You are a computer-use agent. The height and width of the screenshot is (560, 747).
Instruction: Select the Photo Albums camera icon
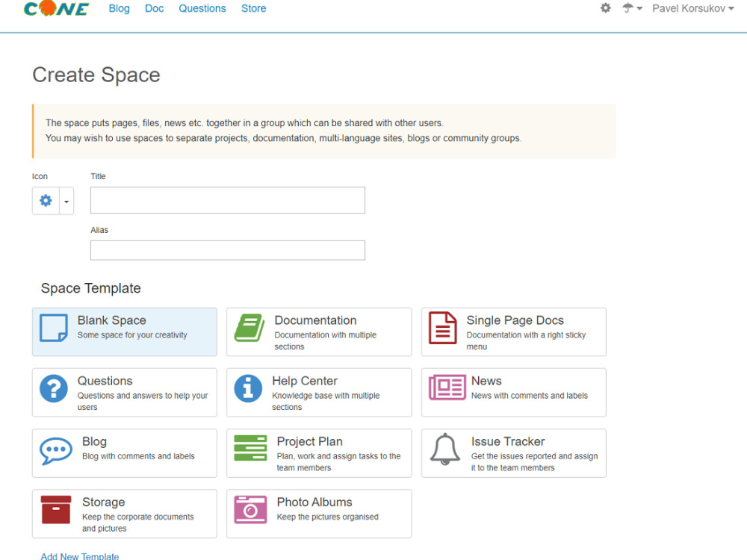tap(250, 509)
